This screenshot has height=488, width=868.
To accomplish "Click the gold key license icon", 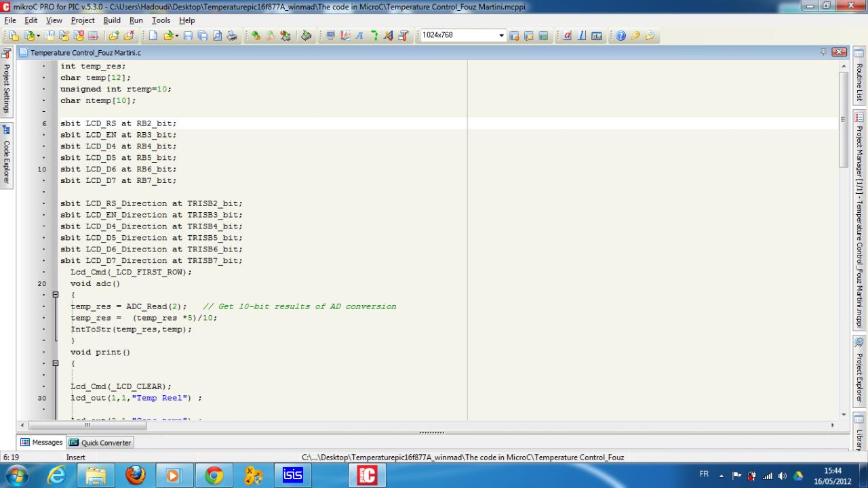I will (635, 35).
